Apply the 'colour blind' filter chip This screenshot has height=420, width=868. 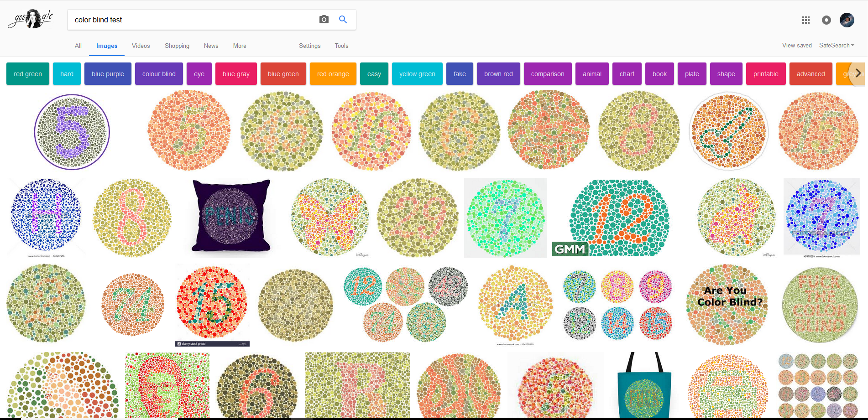coord(159,73)
